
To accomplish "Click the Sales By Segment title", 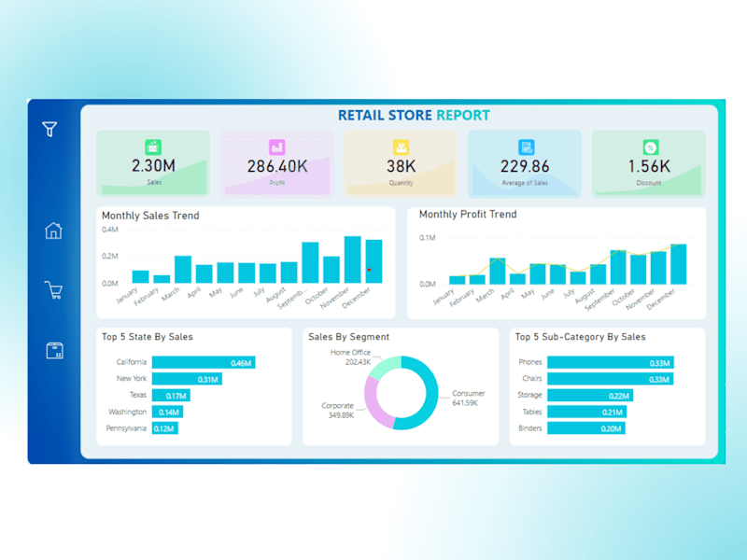I will [348, 337].
